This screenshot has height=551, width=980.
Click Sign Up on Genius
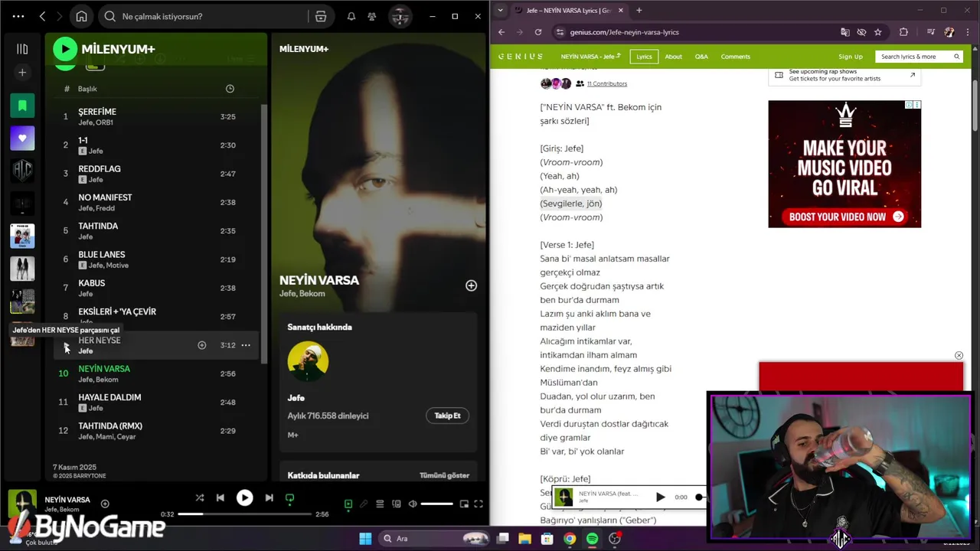(850, 57)
